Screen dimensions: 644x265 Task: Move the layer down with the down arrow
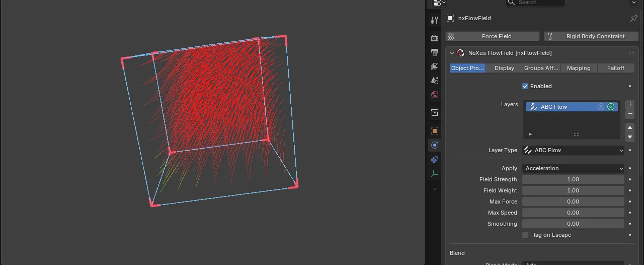tap(630, 137)
